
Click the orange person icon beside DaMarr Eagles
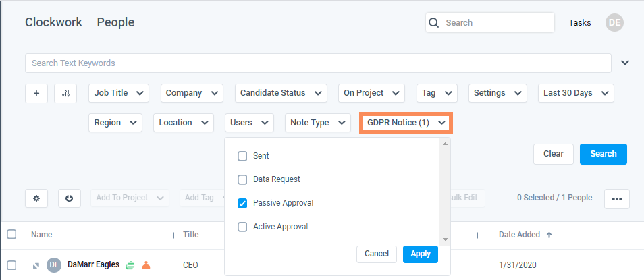(x=146, y=265)
